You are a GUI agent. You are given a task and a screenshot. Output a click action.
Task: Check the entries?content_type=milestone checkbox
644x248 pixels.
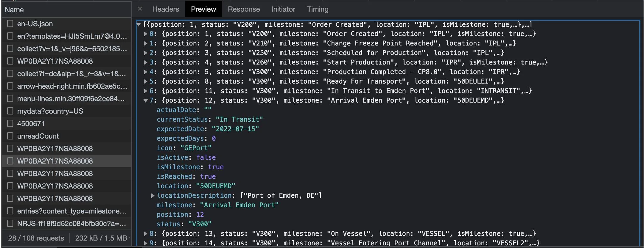pyautogui.click(x=10, y=211)
